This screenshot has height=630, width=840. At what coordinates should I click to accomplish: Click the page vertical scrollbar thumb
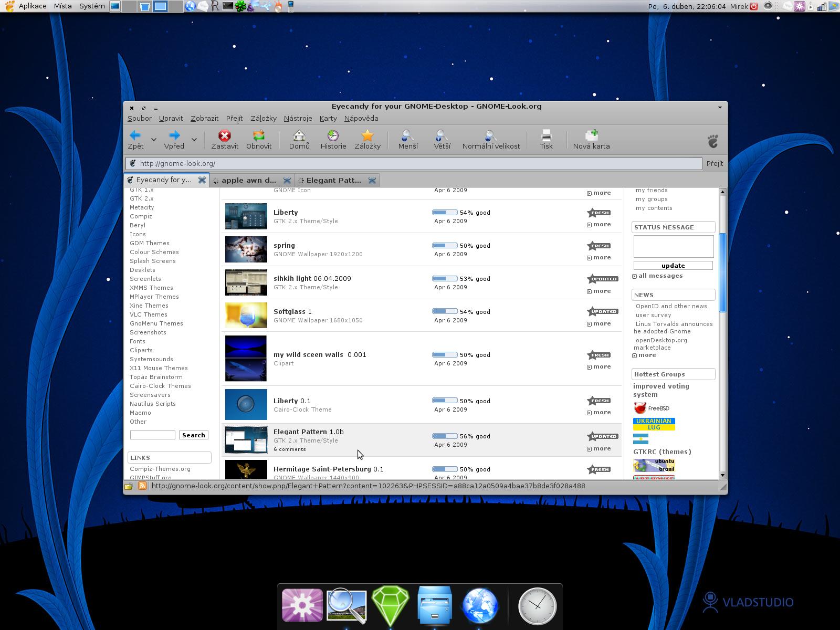tap(722, 272)
